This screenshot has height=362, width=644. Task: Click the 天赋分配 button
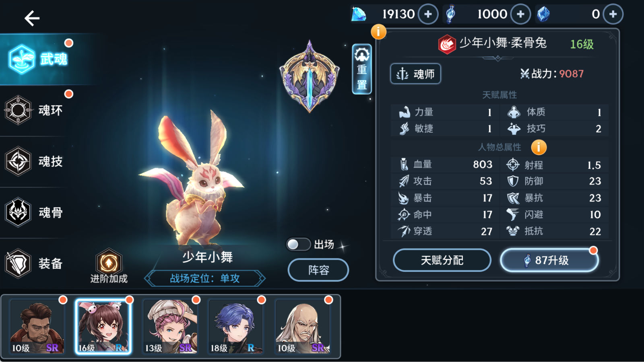coord(442,260)
